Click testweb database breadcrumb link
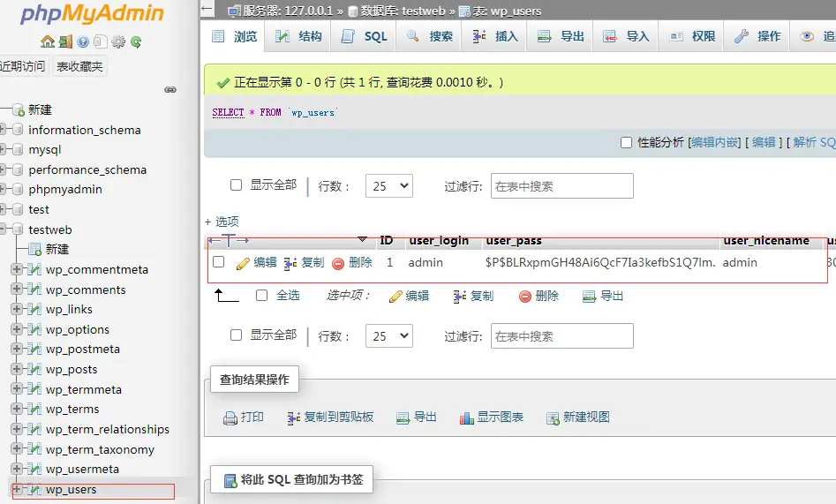 click(x=424, y=11)
